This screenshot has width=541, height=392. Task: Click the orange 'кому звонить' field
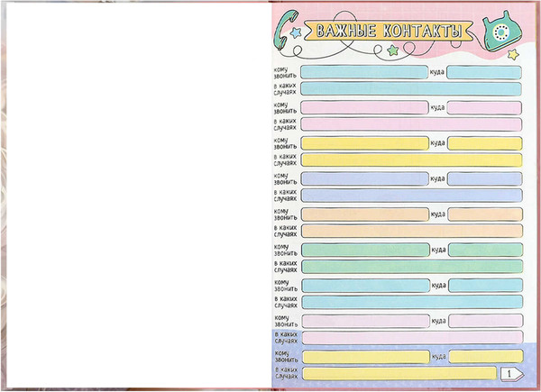click(363, 214)
